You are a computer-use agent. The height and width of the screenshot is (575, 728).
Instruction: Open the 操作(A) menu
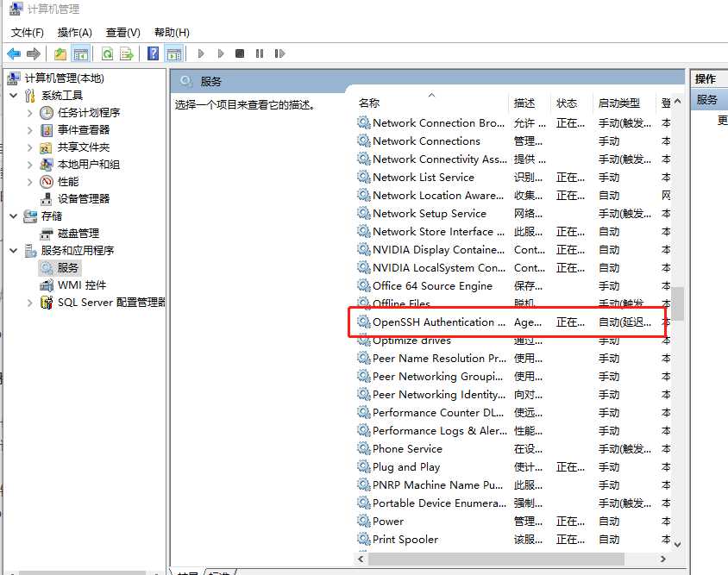74,33
